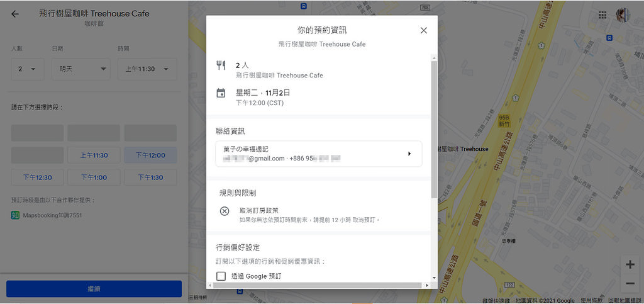Image resolution: width=644 pixels, height=304 pixels.
Task: Tick the 透過 Google 預訂 checkbox
Action: [x=221, y=276]
